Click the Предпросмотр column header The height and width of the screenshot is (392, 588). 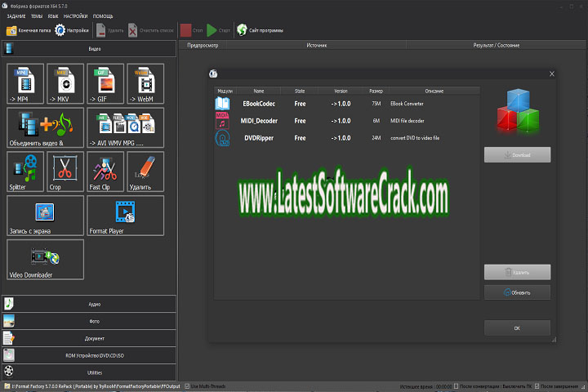[x=203, y=45]
